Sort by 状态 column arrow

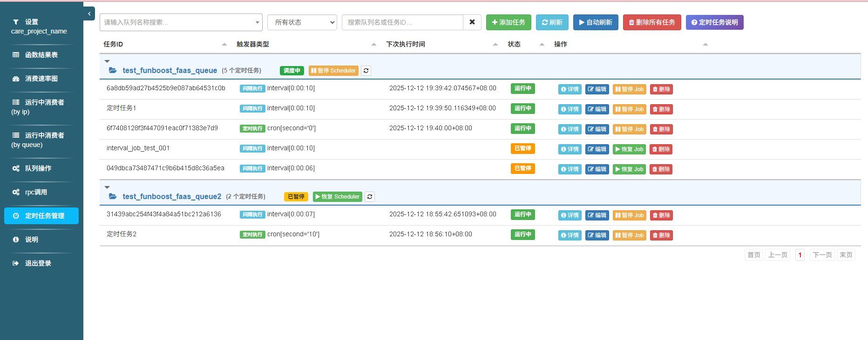coord(542,44)
